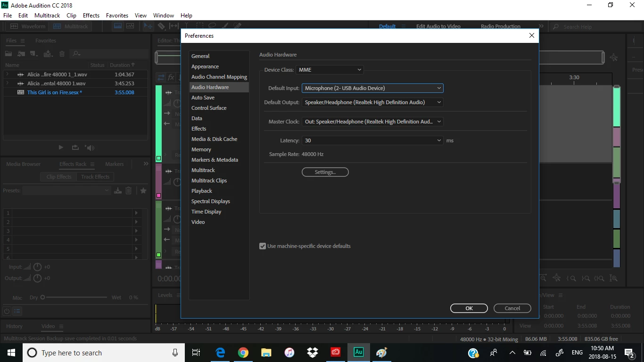Viewport: 644px width, 362px height.
Task: Click the New File icon in Files panel
Action: (x=33, y=54)
